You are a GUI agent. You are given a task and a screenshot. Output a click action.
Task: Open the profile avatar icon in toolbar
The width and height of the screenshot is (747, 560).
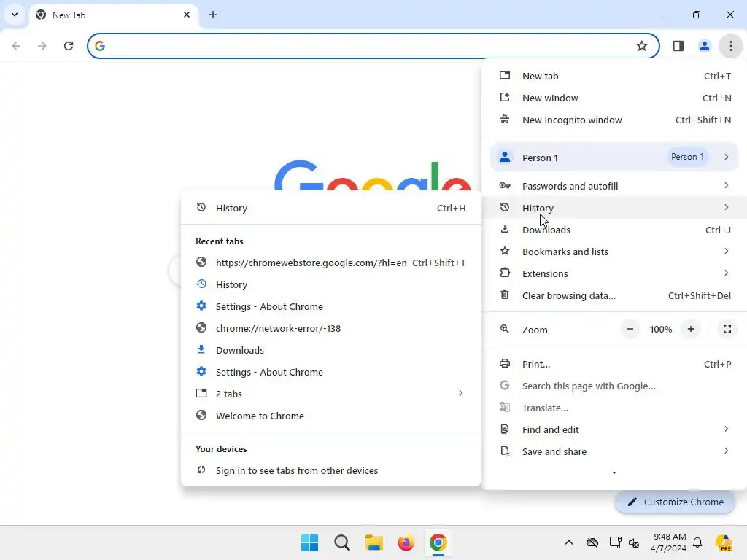point(704,46)
